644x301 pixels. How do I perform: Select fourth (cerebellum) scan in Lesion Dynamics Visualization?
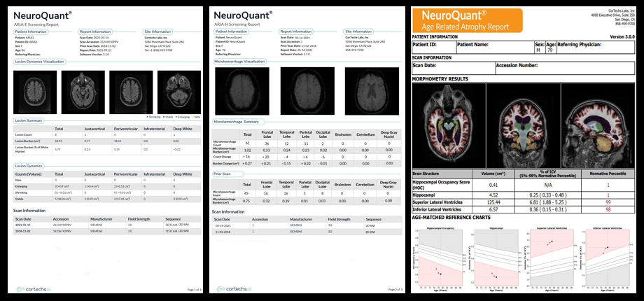click(x=179, y=92)
